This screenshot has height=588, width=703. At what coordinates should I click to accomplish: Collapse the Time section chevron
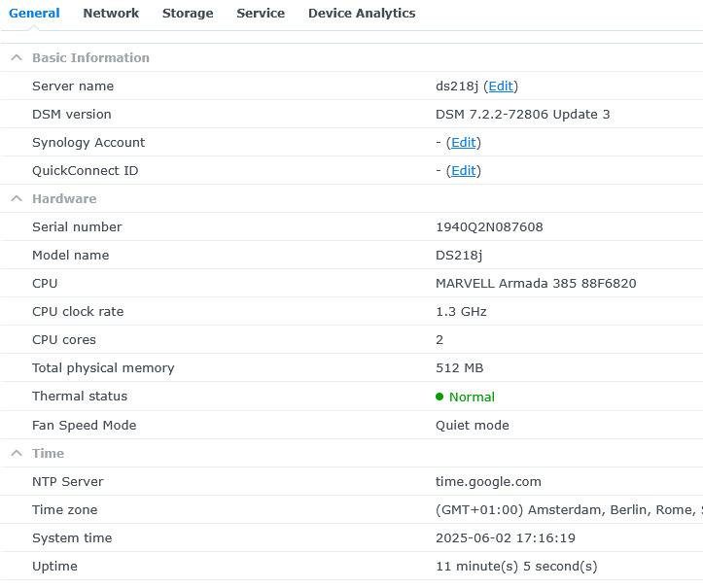pyautogui.click(x=17, y=453)
